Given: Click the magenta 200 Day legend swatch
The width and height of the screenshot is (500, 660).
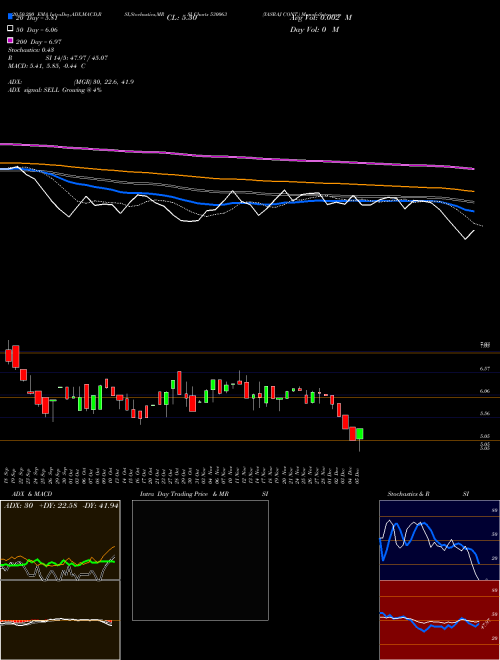Looking at the screenshot, I should pos(10,41).
